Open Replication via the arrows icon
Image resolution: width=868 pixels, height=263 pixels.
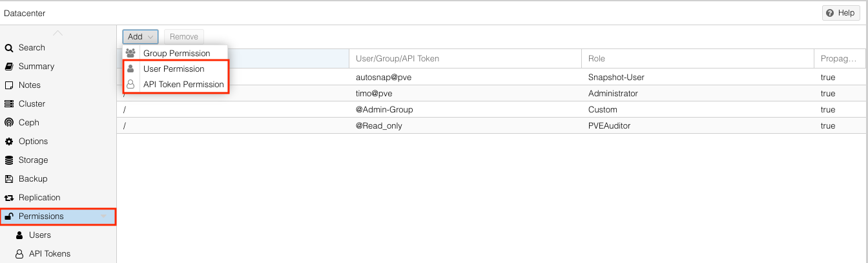[x=9, y=198]
